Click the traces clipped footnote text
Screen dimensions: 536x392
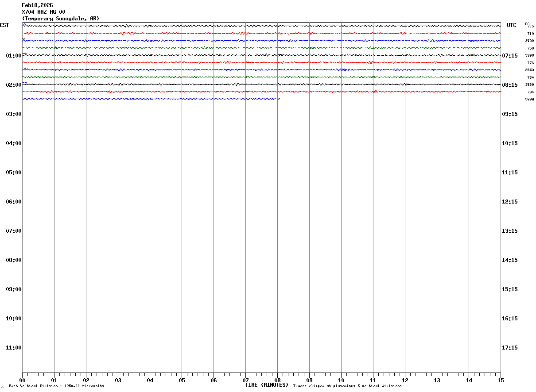point(347,386)
